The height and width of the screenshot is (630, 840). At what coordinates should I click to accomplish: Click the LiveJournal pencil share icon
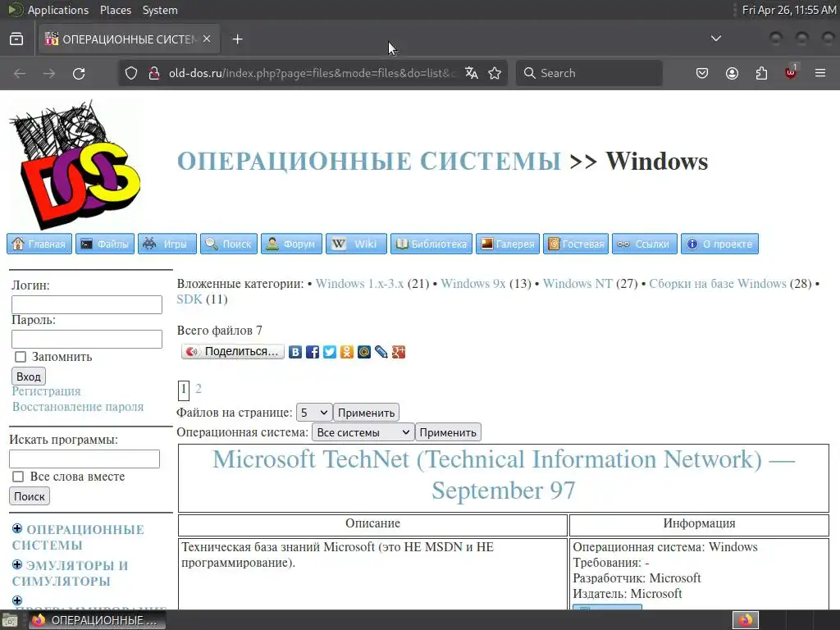point(381,352)
